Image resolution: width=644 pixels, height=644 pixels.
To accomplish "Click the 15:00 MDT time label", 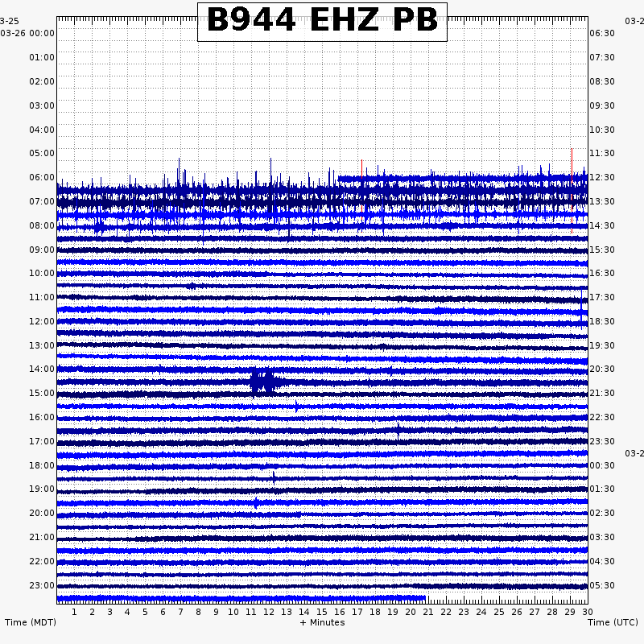I will coord(42,393).
